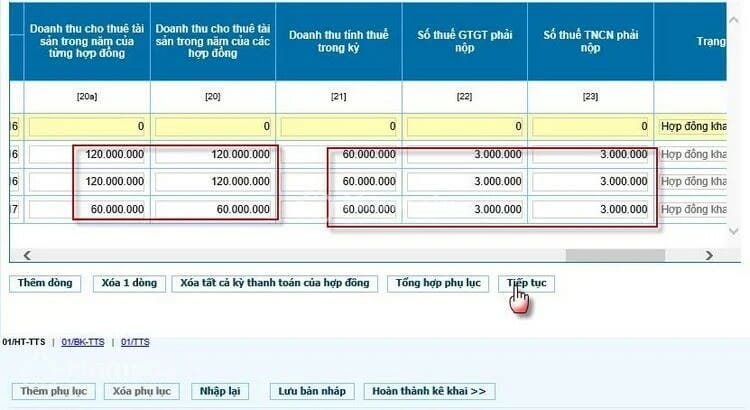Open the 01/TTS tab link

135,342
